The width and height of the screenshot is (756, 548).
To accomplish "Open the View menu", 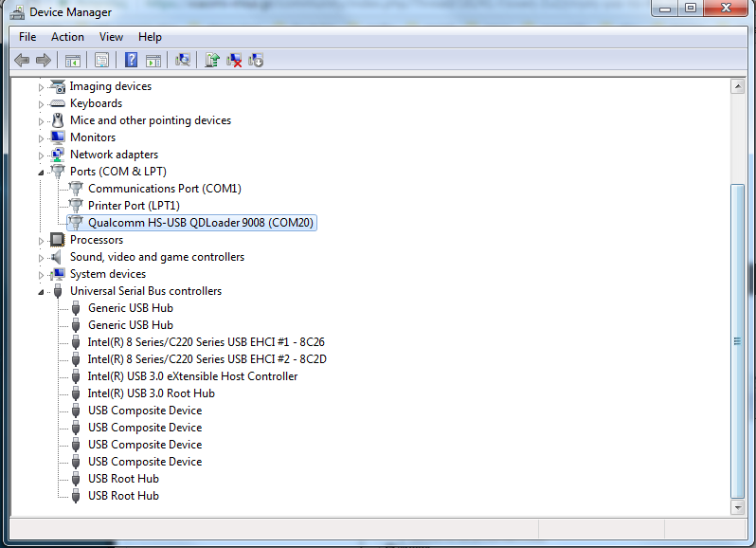I will 111,37.
